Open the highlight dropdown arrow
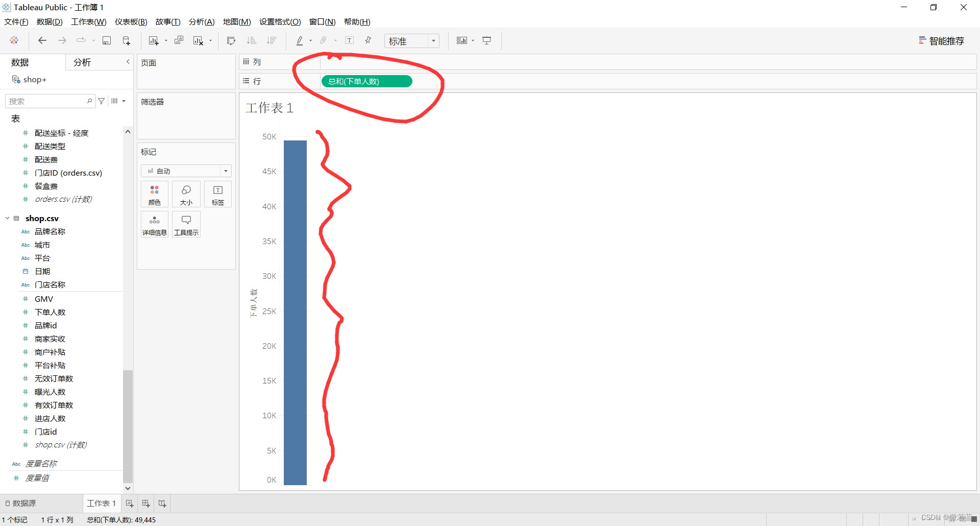 click(310, 41)
